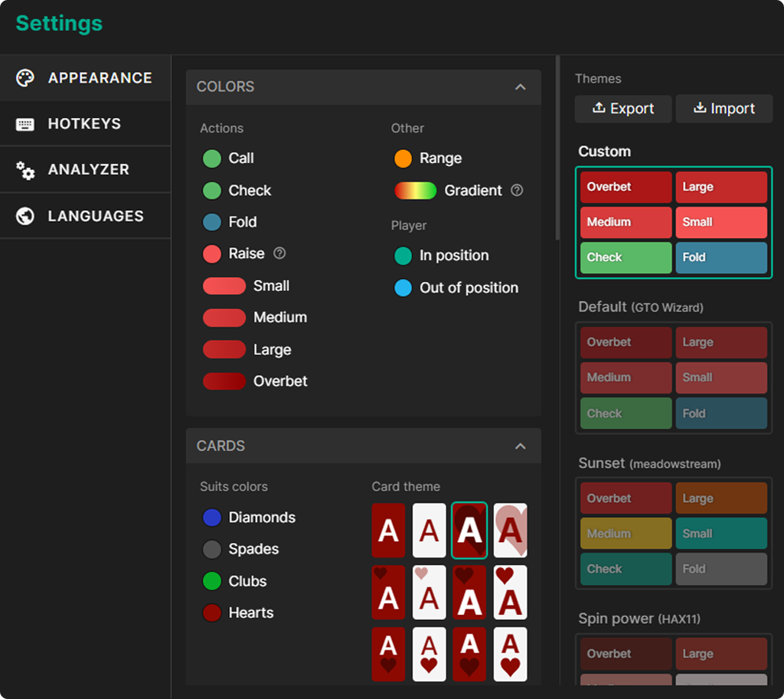This screenshot has height=699, width=784.
Task: Click the settings panel vertical scrollbar
Action: tap(557, 148)
